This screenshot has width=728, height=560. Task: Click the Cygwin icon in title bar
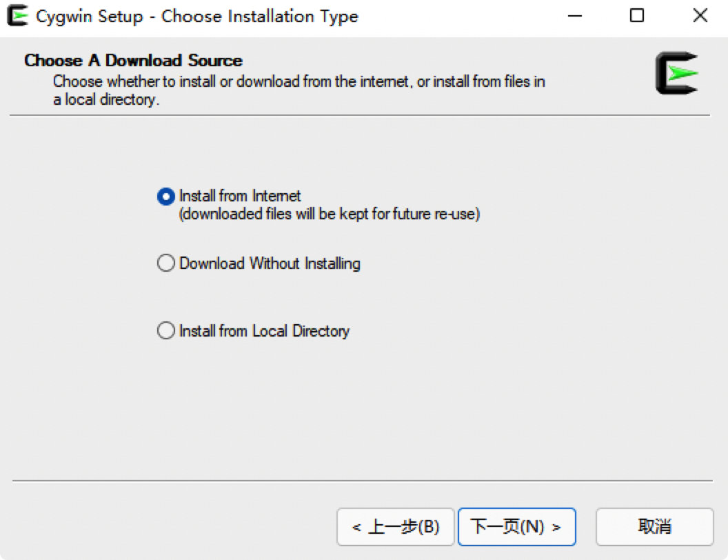[x=17, y=16]
